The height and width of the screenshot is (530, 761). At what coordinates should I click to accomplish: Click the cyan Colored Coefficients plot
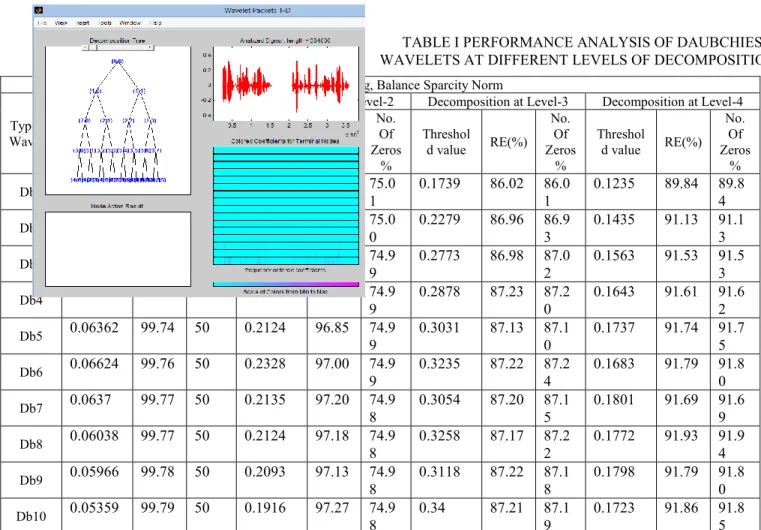click(x=286, y=206)
